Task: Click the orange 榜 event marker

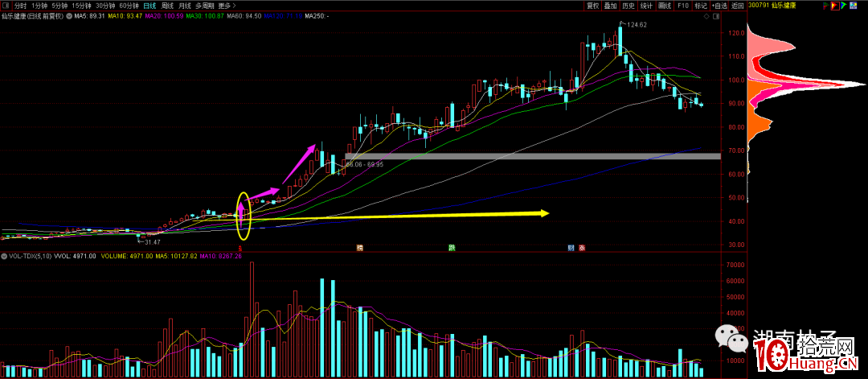Action: coord(359,248)
